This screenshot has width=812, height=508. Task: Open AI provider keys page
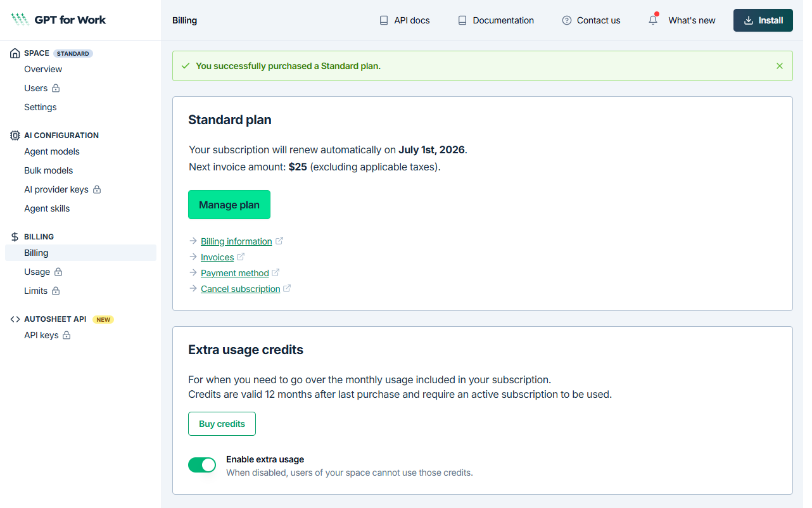56,189
